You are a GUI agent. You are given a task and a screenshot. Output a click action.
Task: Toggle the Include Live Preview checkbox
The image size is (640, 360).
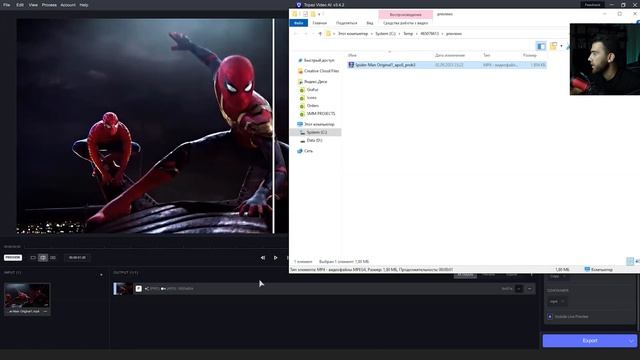[x=550, y=316]
